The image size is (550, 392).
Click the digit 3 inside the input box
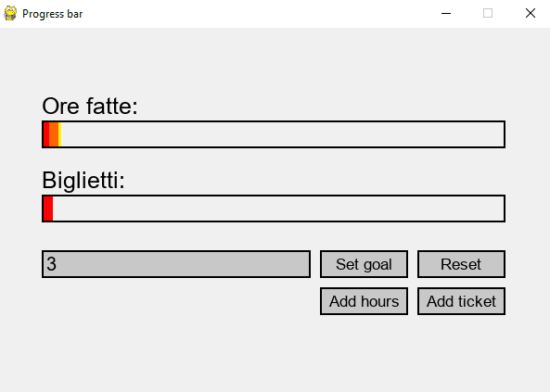[51, 264]
